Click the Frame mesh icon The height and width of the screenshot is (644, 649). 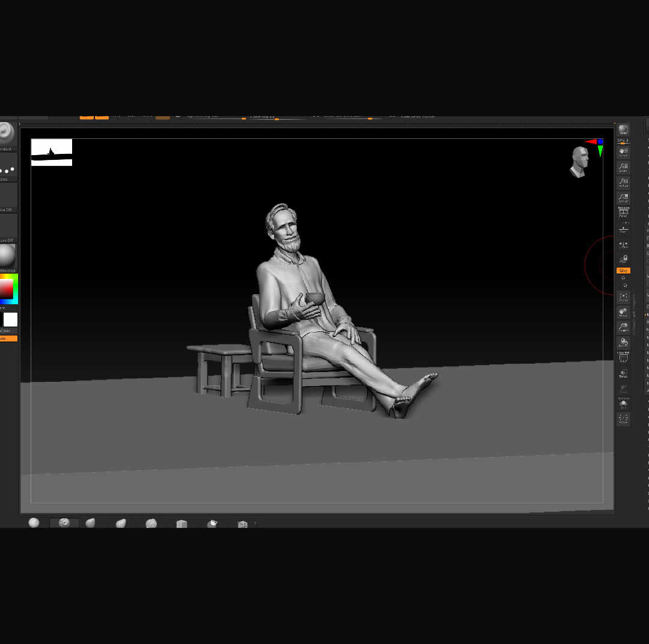(623, 297)
